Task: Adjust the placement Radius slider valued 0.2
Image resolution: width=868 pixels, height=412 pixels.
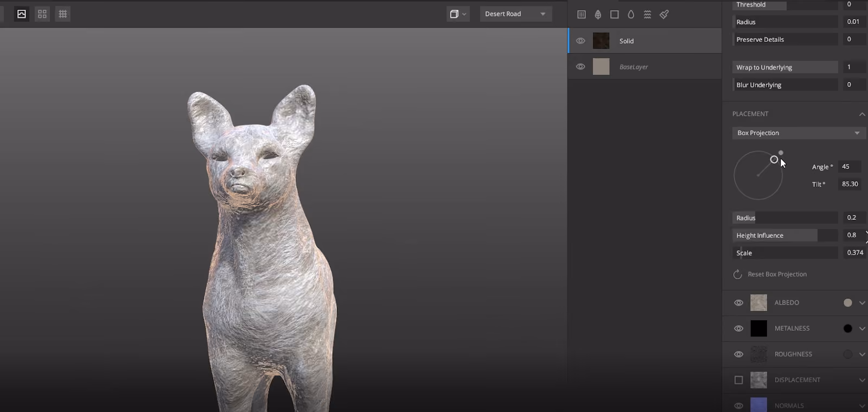Action: 785,218
